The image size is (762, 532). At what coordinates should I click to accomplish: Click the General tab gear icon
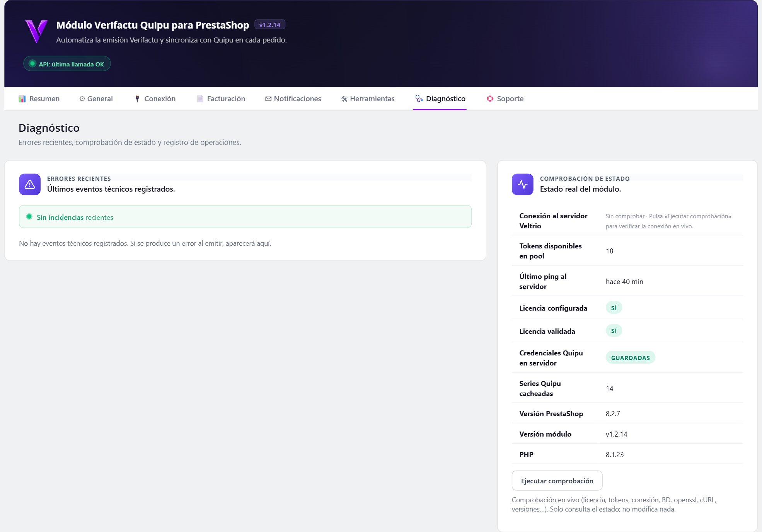click(82, 99)
